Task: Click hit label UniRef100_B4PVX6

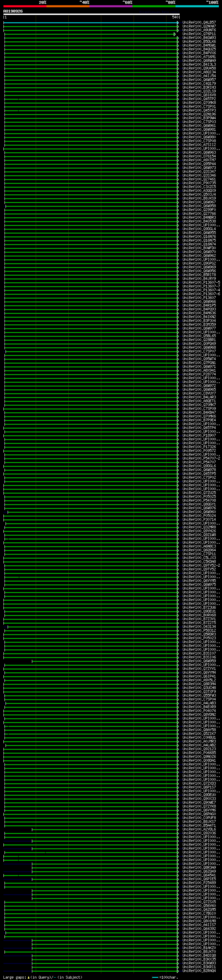Action: [199, 53]
